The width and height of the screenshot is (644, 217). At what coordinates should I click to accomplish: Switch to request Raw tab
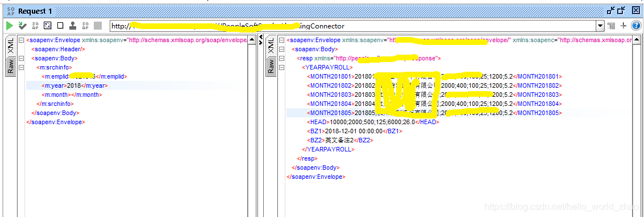(10, 67)
